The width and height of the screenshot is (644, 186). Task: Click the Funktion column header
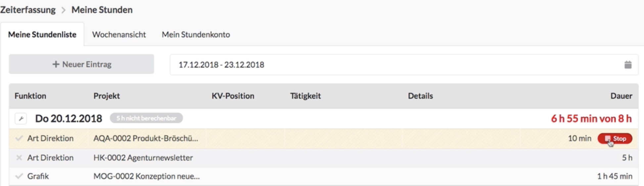(30, 96)
